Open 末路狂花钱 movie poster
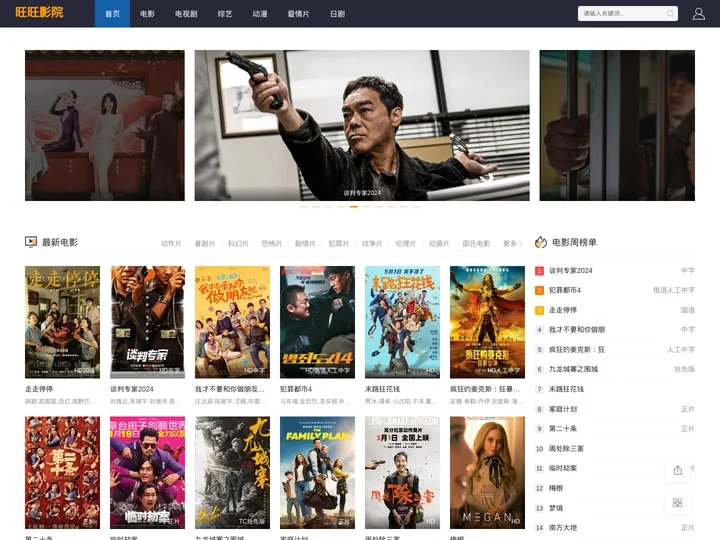The width and height of the screenshot is (720, 540). point(402,322)
